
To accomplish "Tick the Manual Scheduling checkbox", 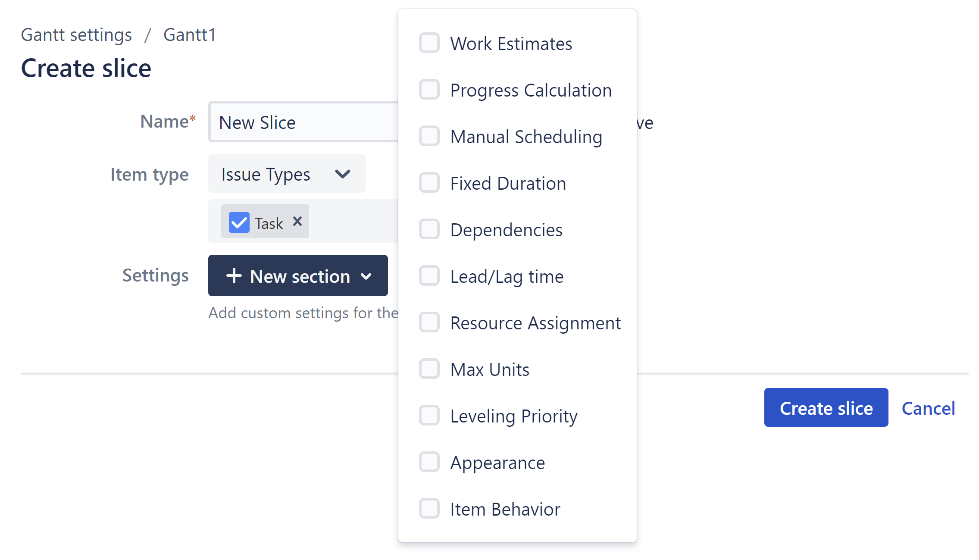I will point(429,136).
